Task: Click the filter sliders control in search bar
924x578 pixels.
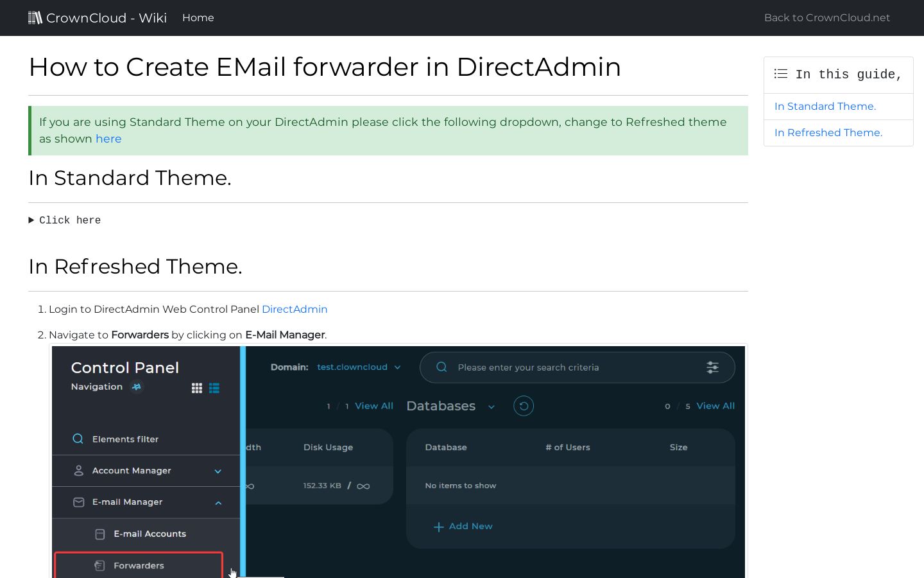Action: (x=712, y=367)
